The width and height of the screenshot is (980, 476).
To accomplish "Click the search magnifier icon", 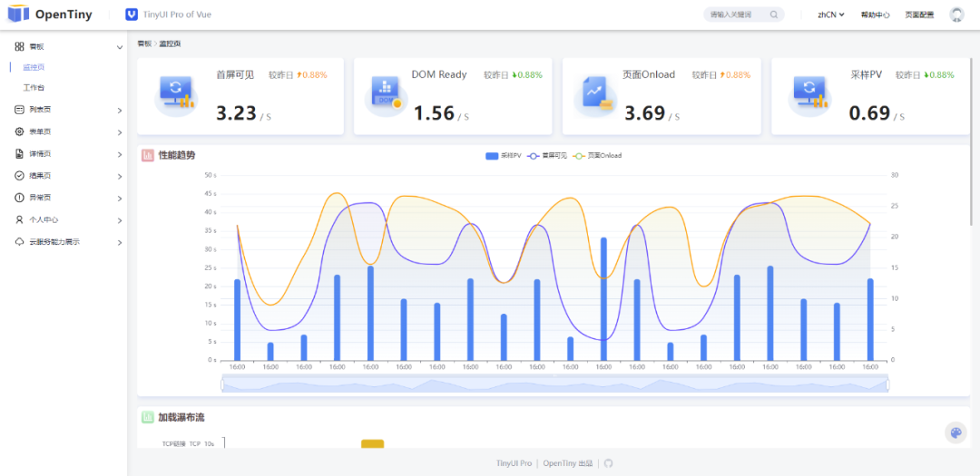I will (774, 15).
